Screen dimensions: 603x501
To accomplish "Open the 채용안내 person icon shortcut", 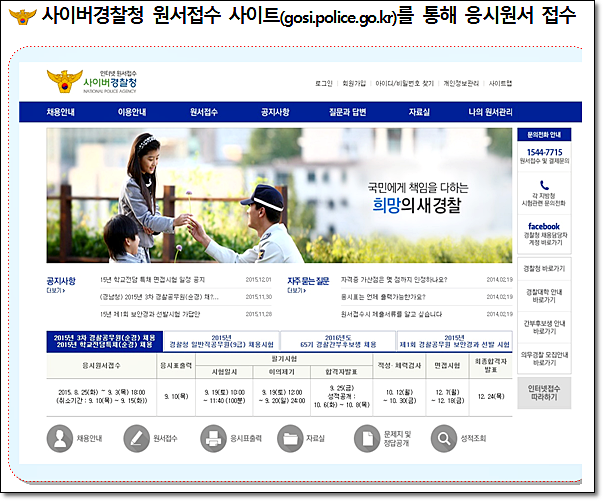I will 60,438.
